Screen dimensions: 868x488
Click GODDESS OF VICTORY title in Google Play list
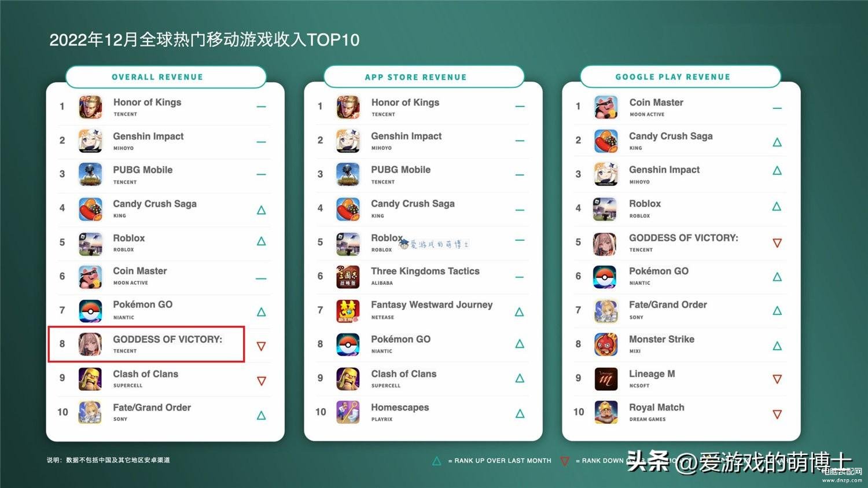[683, 238]
